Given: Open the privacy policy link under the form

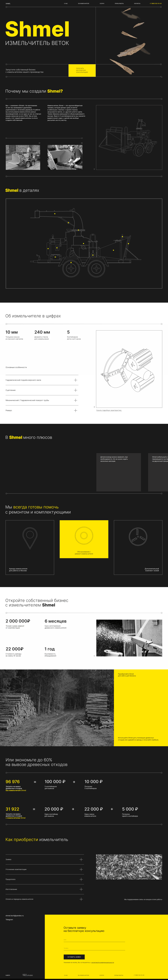Looking at the screenshot, I should 103,962.
